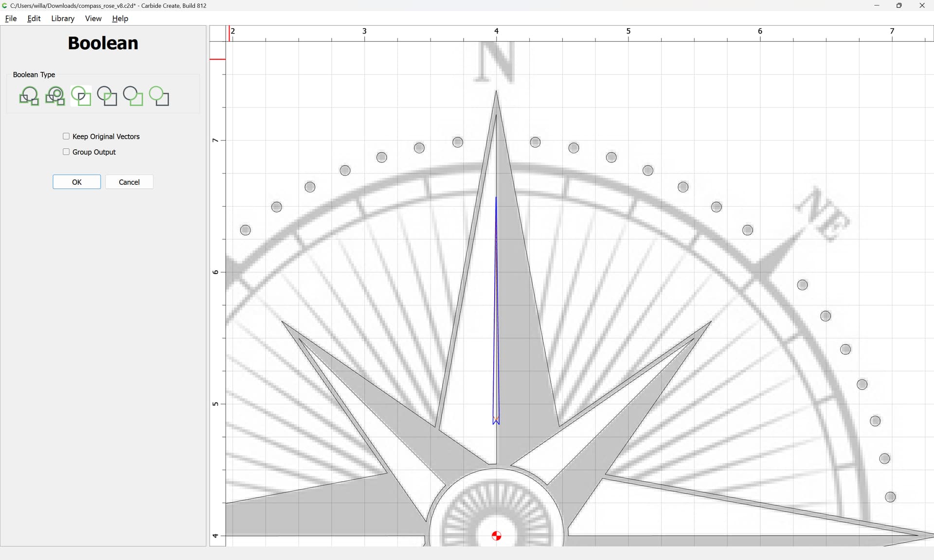Pick the green square subtraction icon
Screen dimensions: 934x560
pyautogui.click(x=133, y=96)
